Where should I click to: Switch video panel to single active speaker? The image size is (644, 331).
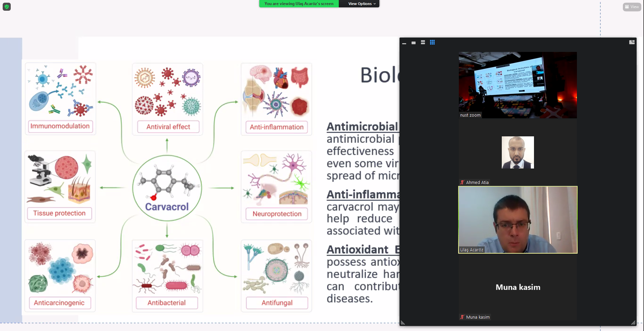[x=414, y=43]
